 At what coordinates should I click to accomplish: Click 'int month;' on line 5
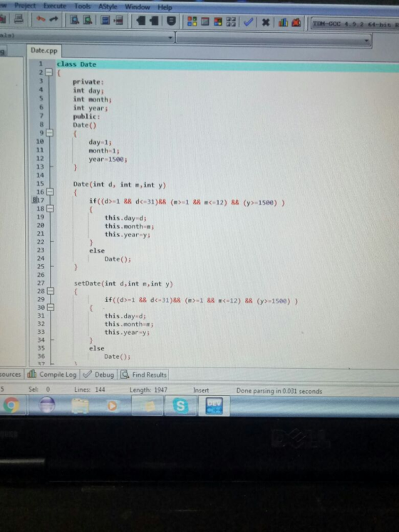pos(93,100)
